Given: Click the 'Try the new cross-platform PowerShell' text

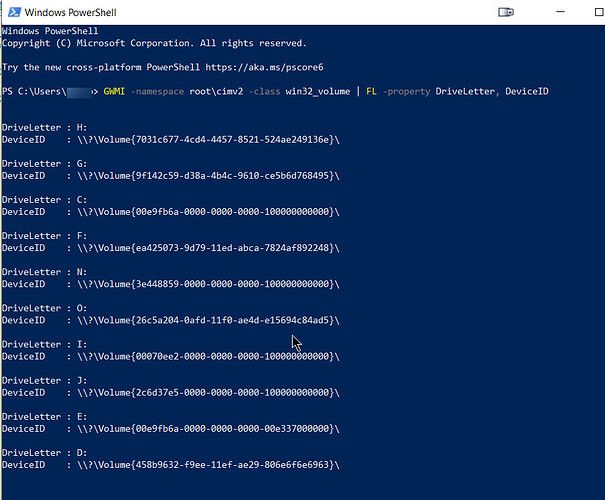Looking at the screenshot, I should point(101,68).
